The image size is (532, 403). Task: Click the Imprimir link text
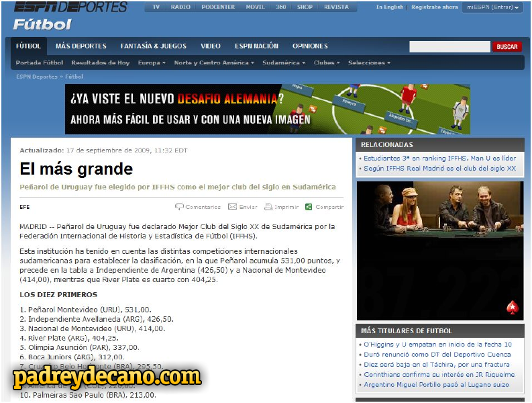286,207
